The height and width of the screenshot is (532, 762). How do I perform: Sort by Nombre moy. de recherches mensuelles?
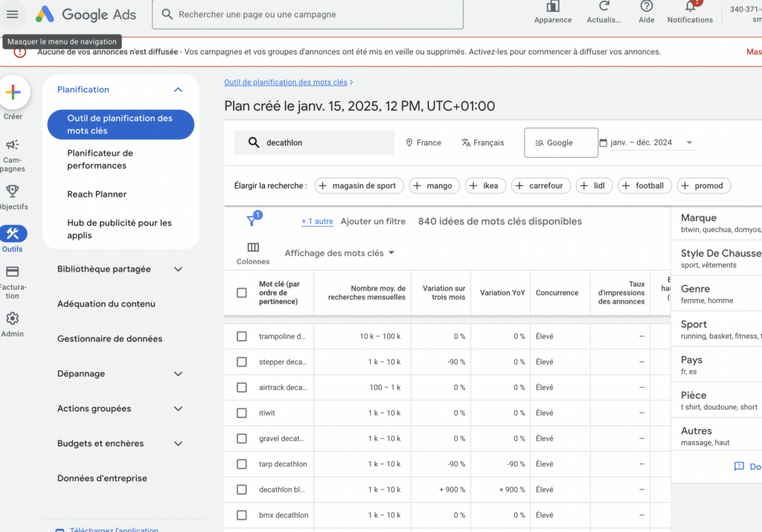(366, 293)
